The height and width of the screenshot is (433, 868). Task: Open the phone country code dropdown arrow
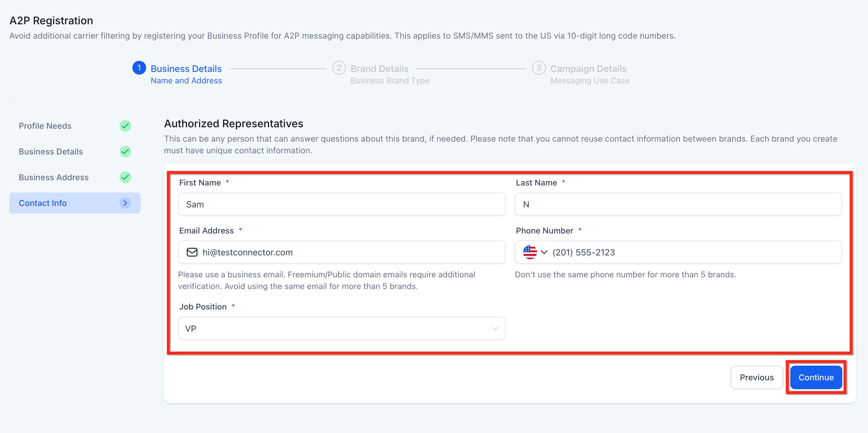(x=544, y=252)
